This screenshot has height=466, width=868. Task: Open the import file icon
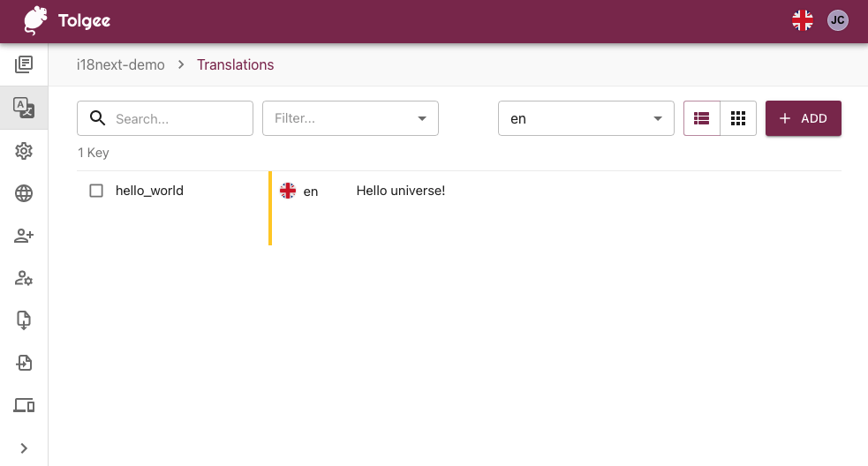tap(24, 320)
